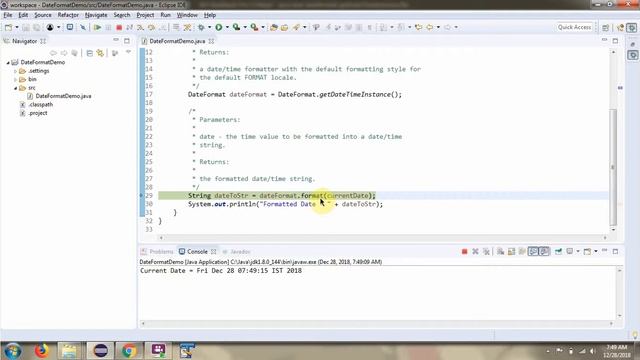Toggle Scroll Lock in Console toolbar
The height and width of the screenshot is (360, 640).
coord(511,251)
